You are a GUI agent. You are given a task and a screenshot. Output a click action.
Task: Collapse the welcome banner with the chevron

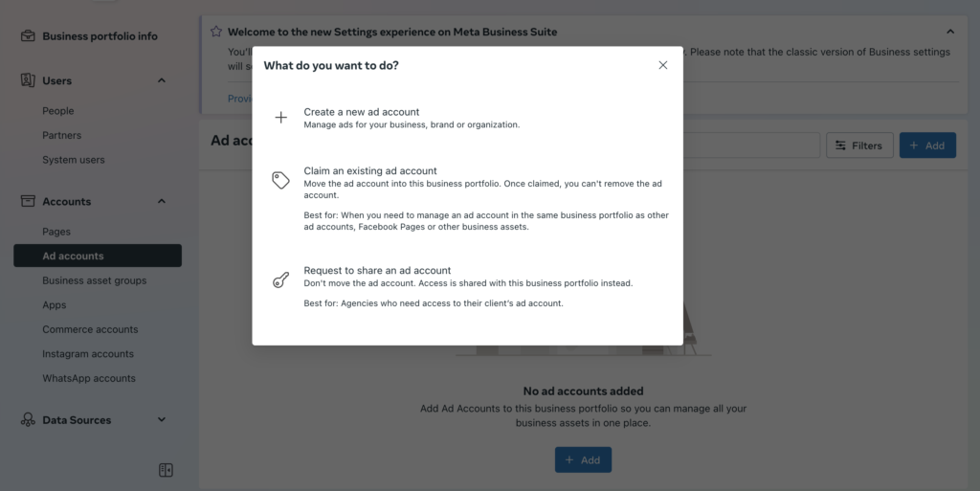pos(950,32)
